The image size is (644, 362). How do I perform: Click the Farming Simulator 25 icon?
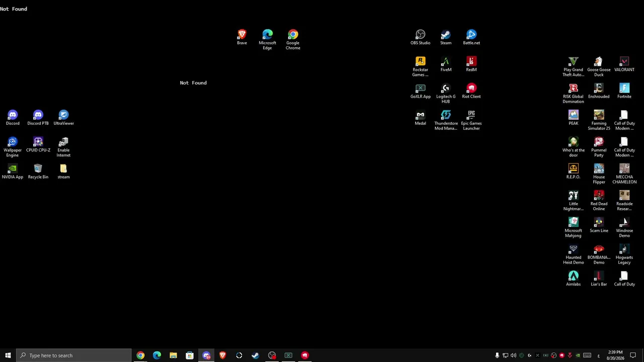click(599, 120)
